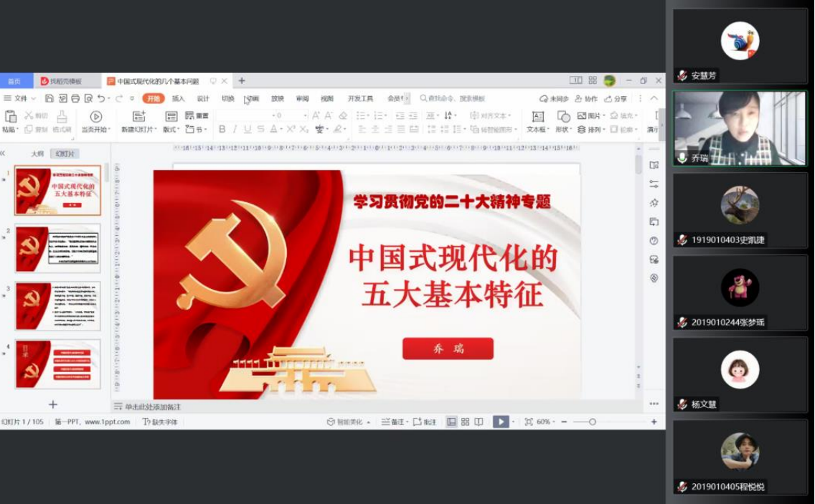Insert a text box (文本框)
Image resolution: width=815 pixels, height=504 pixels.
pos(537,121)
